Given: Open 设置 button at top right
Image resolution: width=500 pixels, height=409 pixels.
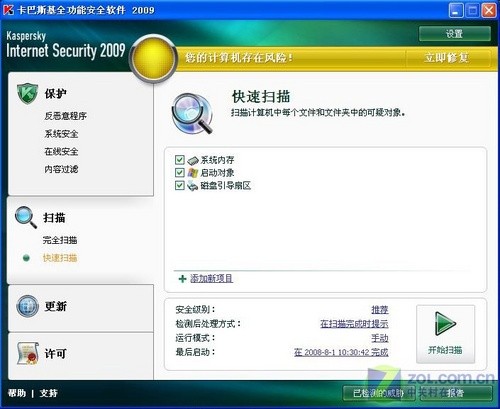Looking at the screenshot, I should tap(455, 34).
